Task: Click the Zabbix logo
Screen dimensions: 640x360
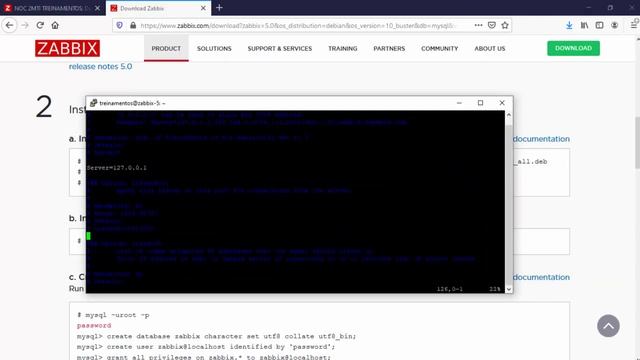Action: (x=67, y=49)
